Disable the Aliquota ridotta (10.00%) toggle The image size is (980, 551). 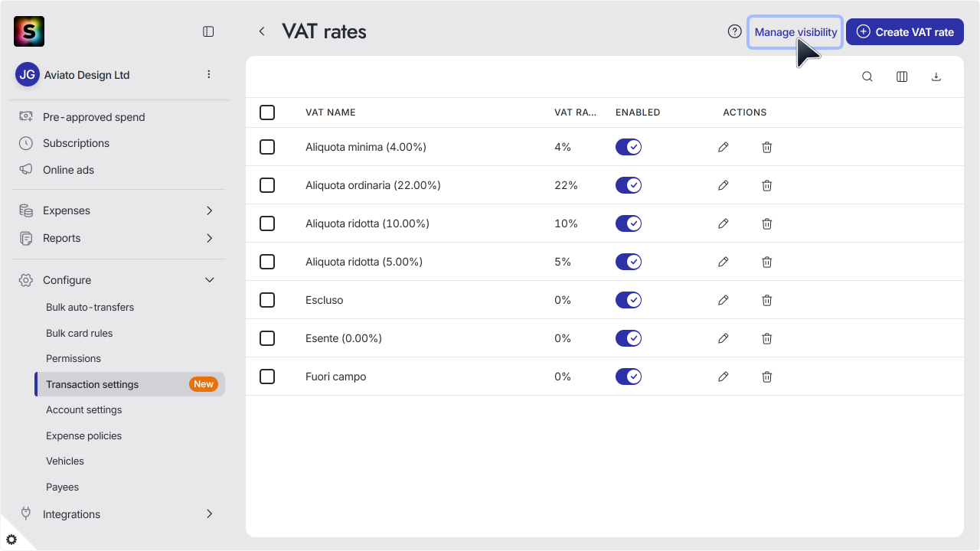pos(629,223)
